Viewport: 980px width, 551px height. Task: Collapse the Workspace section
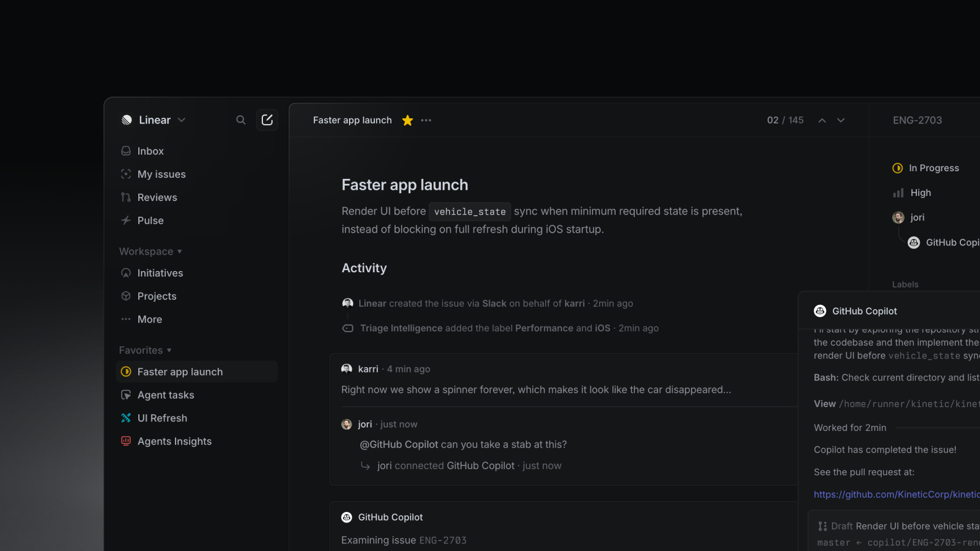(150, 251)
